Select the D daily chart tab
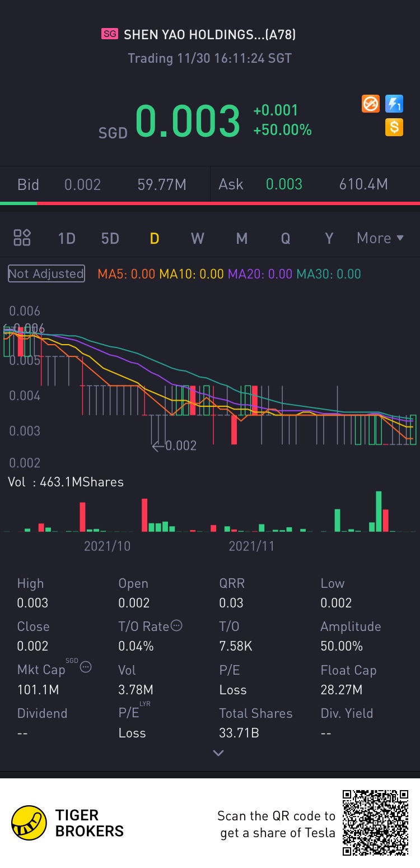The width and height of the screenshot is (420, 868). [x=155, y=238]
